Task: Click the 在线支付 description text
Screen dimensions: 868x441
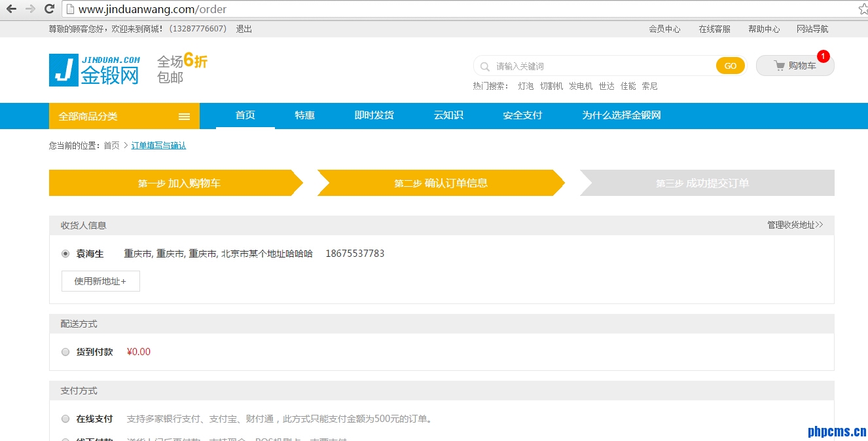Action: point(280,419)
